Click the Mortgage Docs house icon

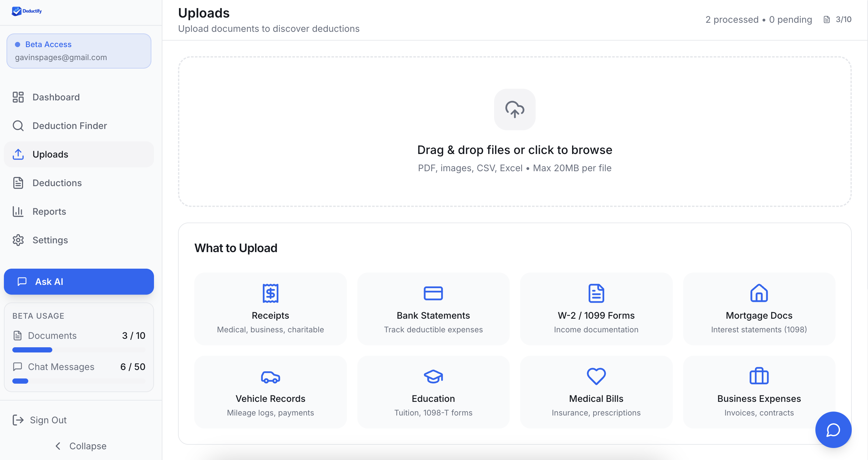759,293
